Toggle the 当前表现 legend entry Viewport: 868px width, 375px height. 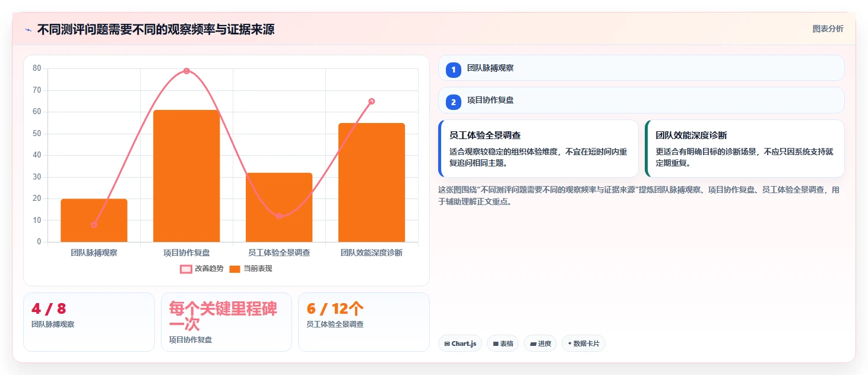coord(251,269)
